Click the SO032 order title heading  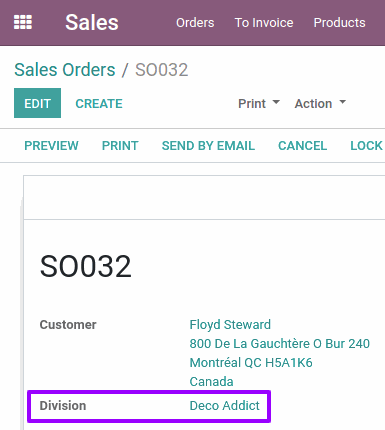coord(86,266)
